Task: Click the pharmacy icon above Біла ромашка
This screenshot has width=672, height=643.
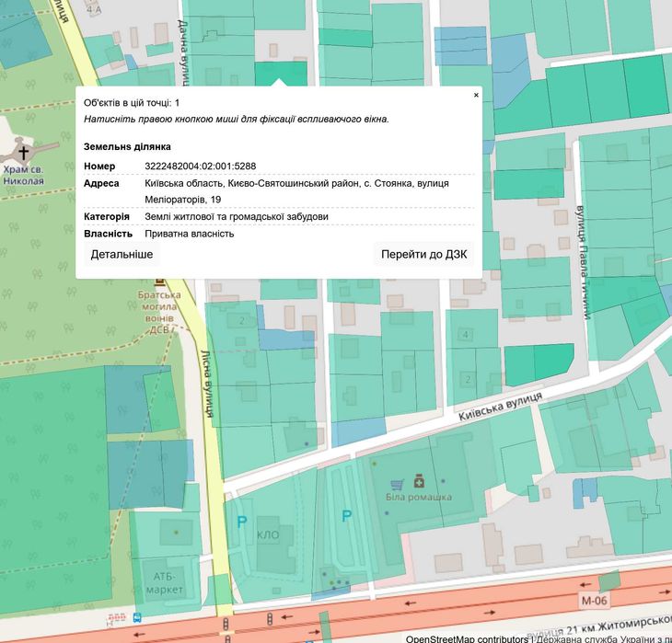Action: click(x=419, y=481)
